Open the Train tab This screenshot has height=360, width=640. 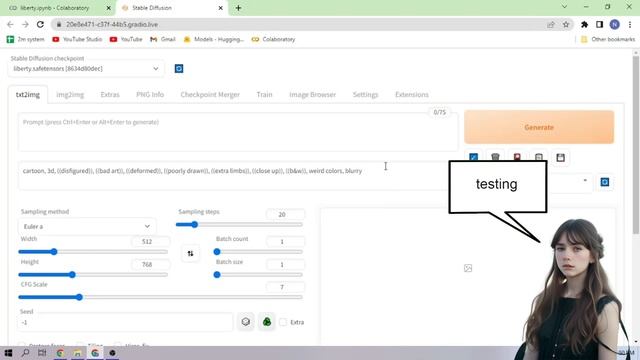[x=264, y=95]
